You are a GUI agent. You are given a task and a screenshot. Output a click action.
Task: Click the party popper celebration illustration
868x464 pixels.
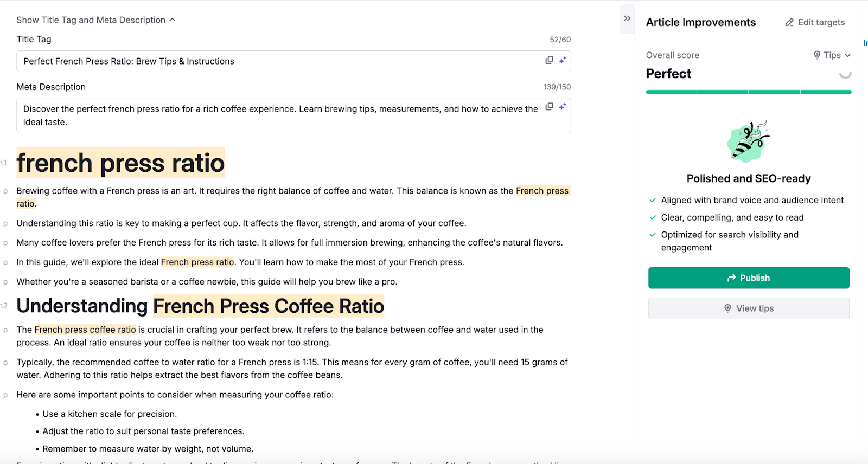click(748, 141)
